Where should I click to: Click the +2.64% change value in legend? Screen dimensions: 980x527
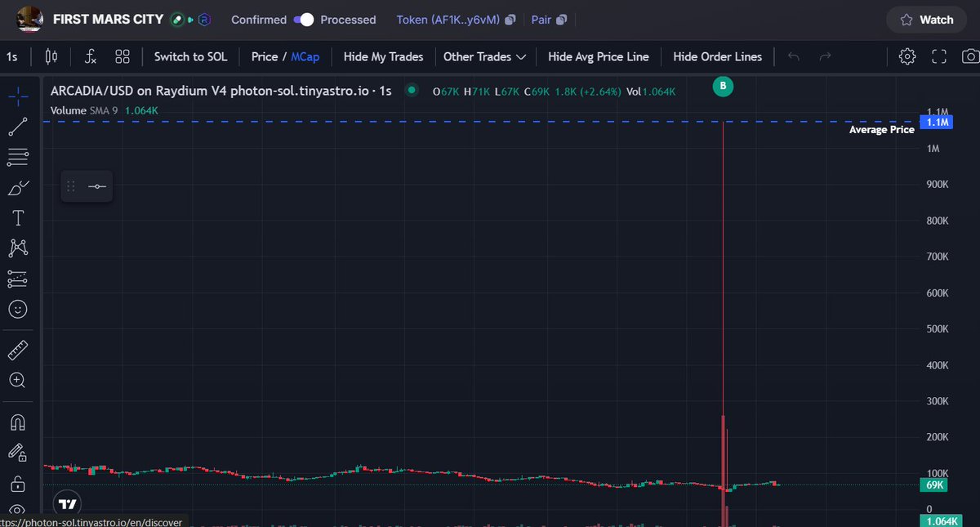pyautogui.click(x=599, y=92)
